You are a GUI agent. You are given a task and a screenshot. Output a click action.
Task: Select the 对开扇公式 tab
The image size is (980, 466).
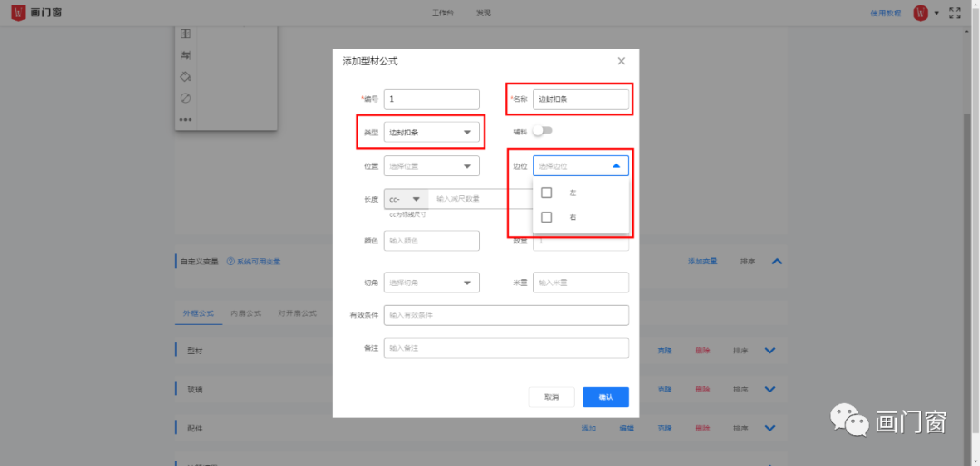tap(298, 312)
